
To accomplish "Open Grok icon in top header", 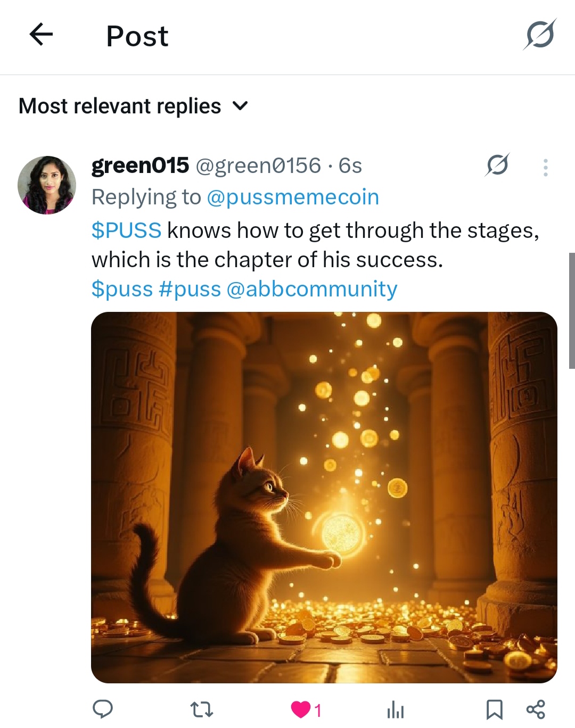I will tap(540, 35).
